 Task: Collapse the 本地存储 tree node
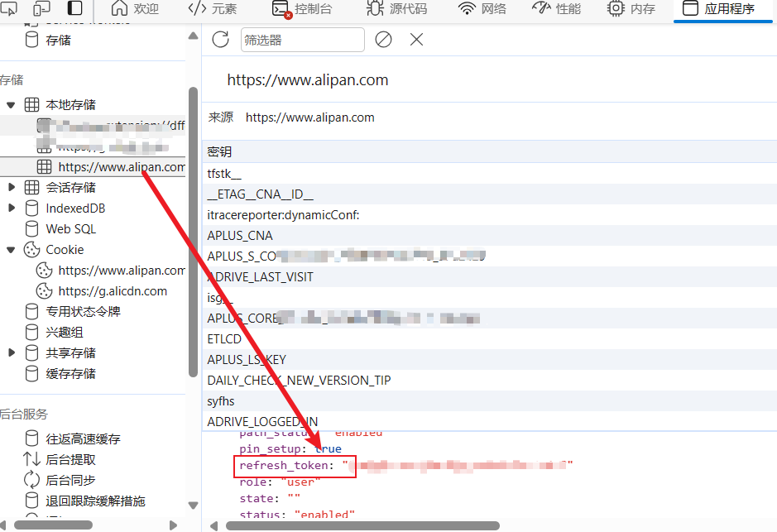[x=11, y=105]
